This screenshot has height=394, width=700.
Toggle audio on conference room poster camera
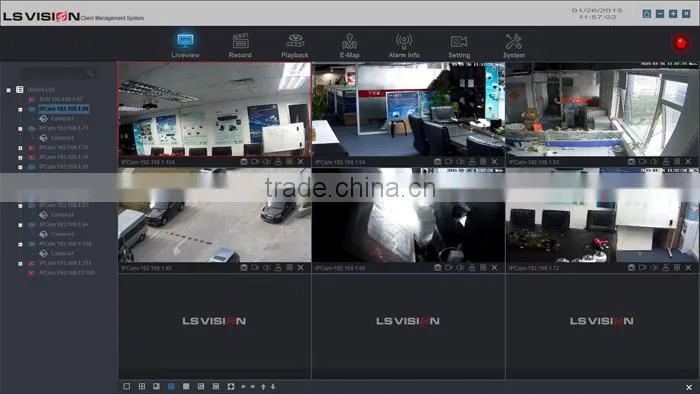267,162
